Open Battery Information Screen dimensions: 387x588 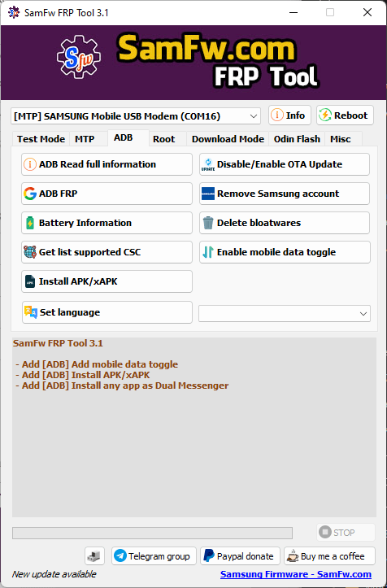107,223
